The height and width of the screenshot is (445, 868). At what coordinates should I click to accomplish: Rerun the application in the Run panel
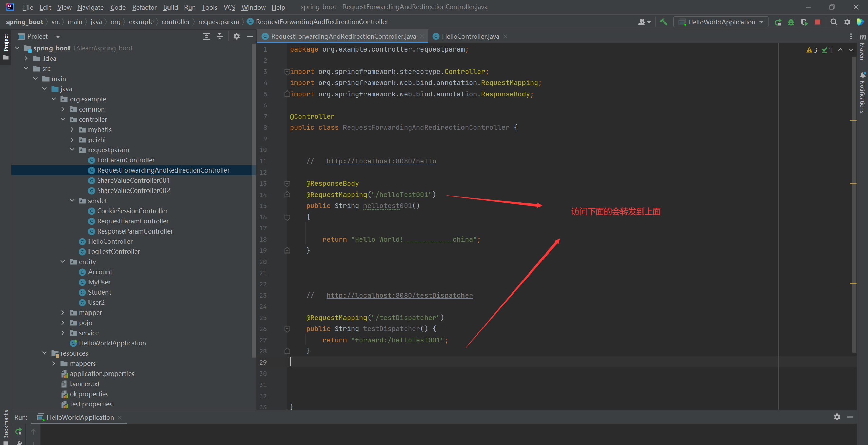pos(18,431)
